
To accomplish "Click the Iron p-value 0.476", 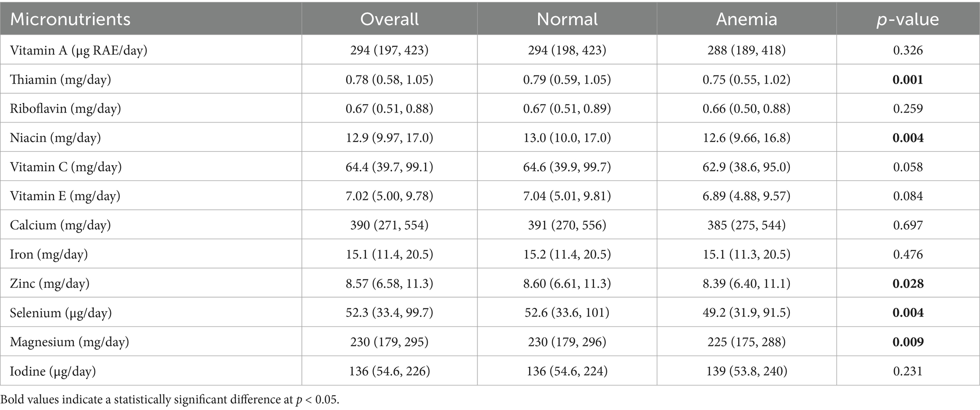I will tap(907, 254).
